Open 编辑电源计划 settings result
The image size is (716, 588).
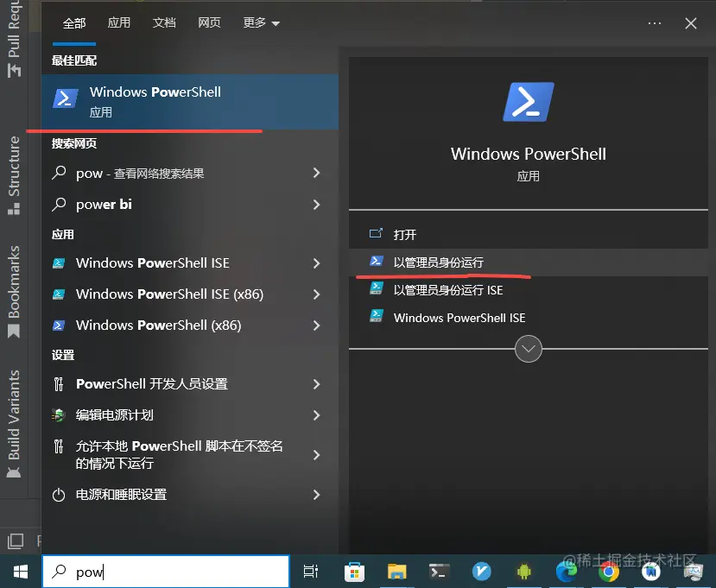(x=189, y=415)
